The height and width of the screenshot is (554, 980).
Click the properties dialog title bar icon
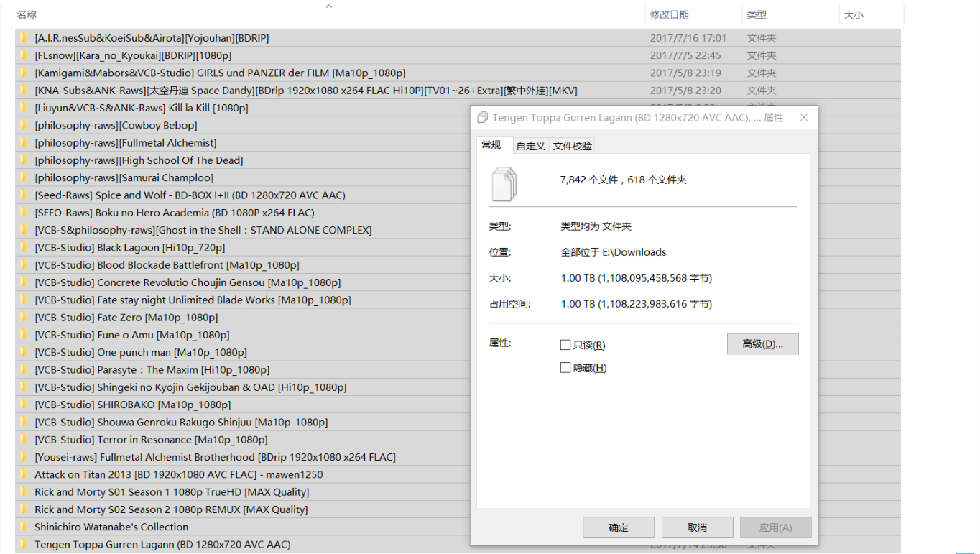coord(483,117)
